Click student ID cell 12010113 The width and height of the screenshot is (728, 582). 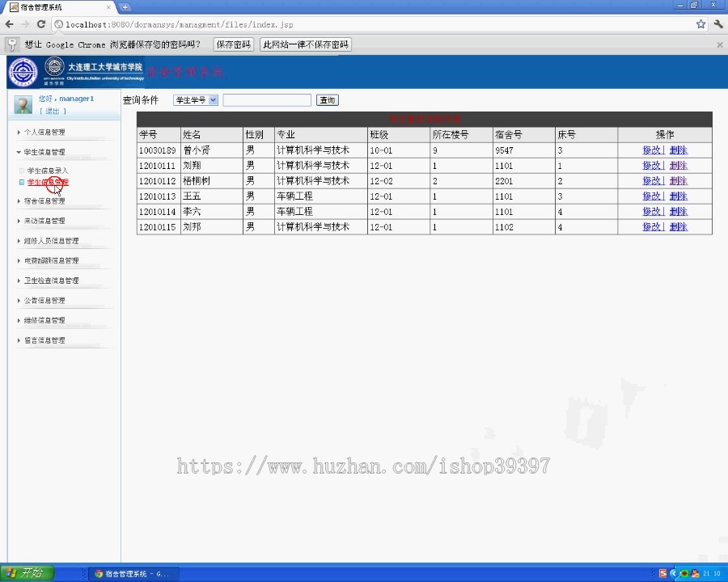pyautogui.click(x=158, y=196)
